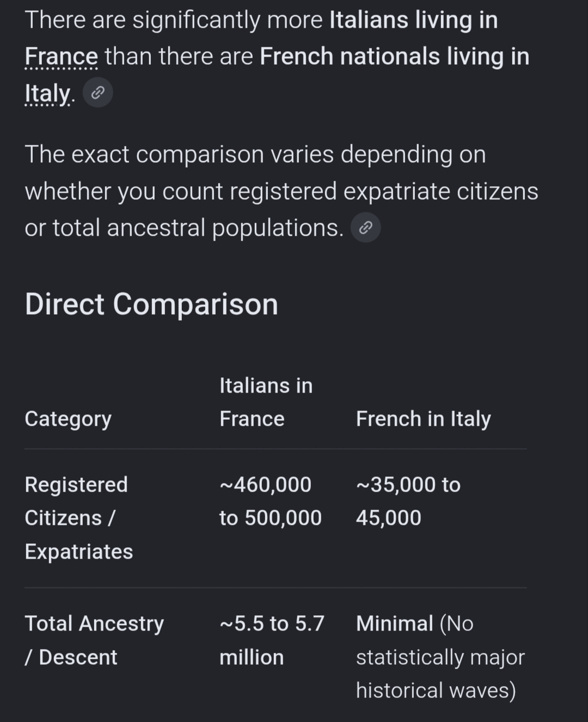Viewport: 588px width, 722px height.
Task: Select the "Registered Citizens / Expatriates" row label
Action: [79, 518]
